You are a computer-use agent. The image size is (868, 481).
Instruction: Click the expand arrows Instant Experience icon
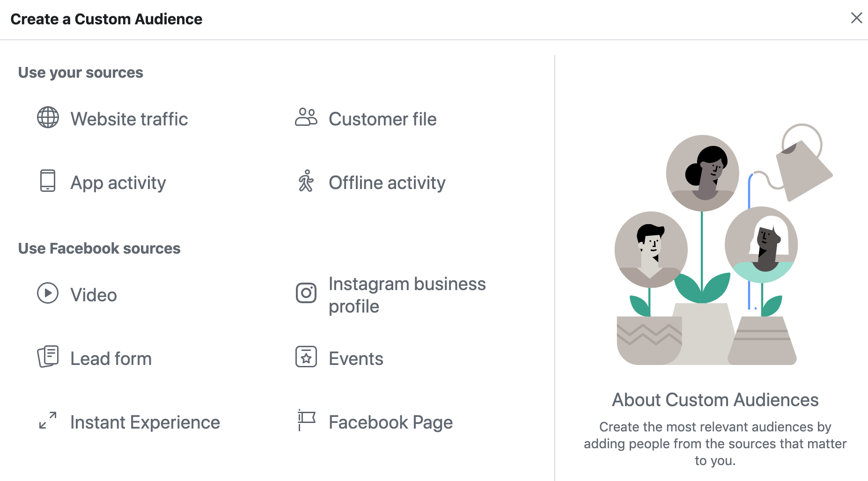tap(48, 421)
